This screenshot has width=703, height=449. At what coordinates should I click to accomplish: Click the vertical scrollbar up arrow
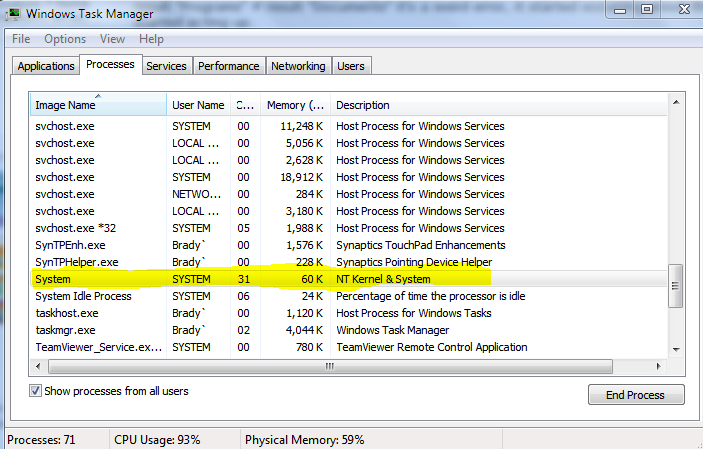click(x=676, y=103)
